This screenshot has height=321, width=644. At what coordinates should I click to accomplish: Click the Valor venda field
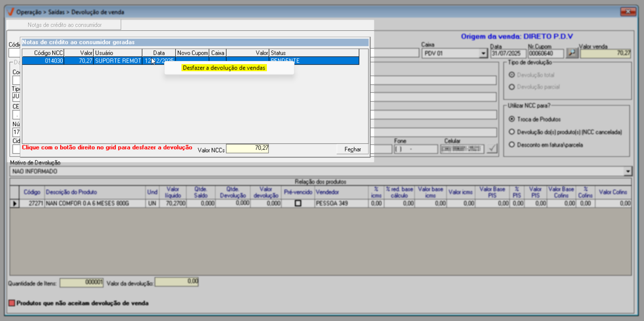click(x=606, y=53)
